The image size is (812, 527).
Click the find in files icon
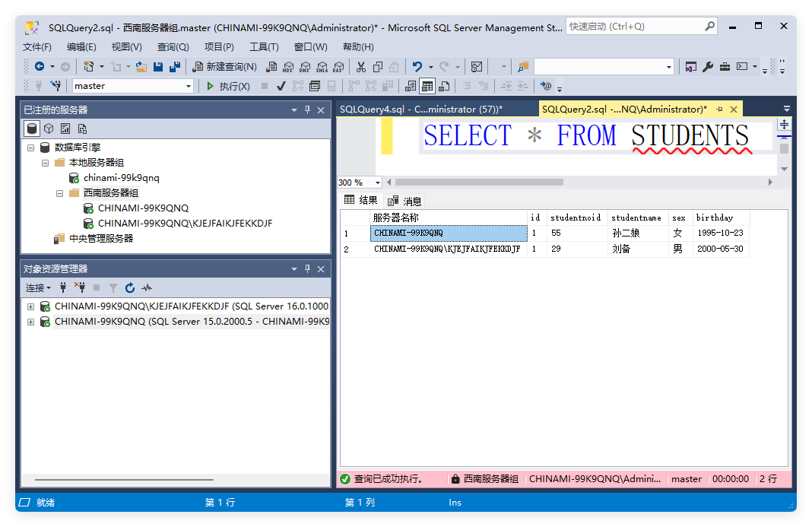523,67
